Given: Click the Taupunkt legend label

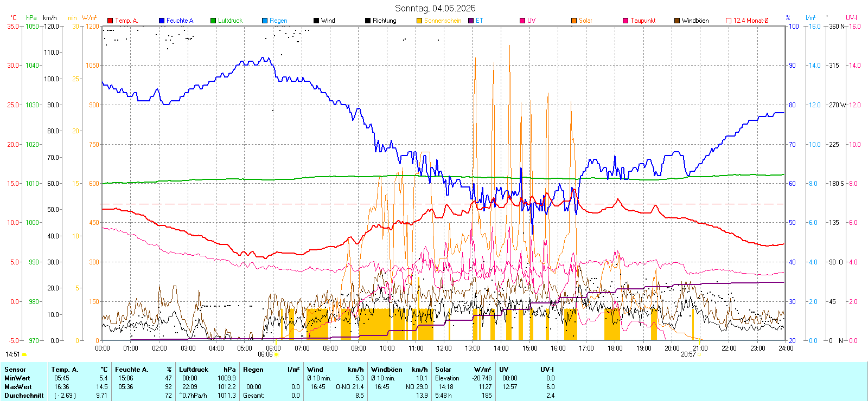Looking at the screenshot, I should coord(643,21).
